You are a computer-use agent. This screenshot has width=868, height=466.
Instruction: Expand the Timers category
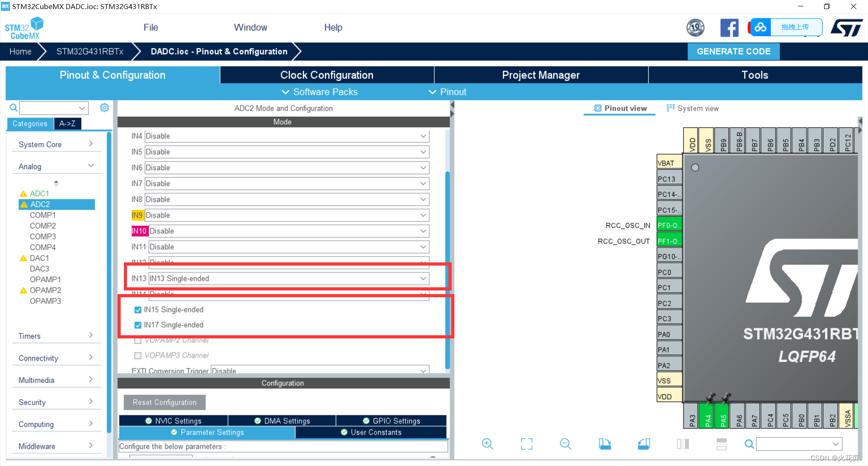click(x=56, y=336)
